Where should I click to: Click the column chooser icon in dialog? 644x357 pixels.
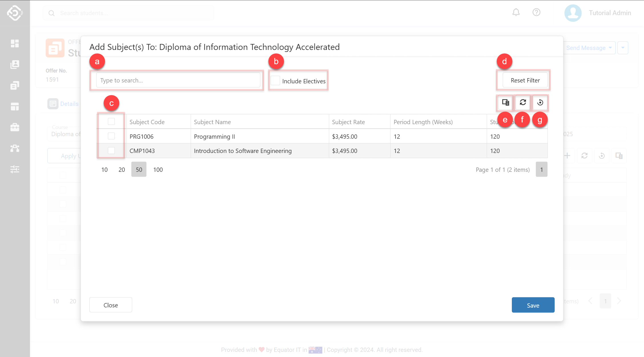[505, 102]
